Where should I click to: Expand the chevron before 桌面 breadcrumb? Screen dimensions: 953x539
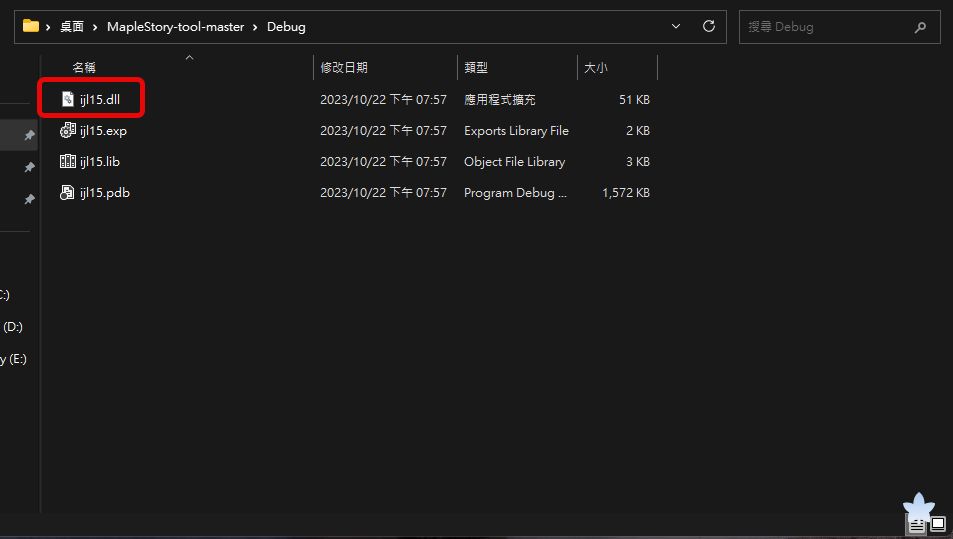48,27
